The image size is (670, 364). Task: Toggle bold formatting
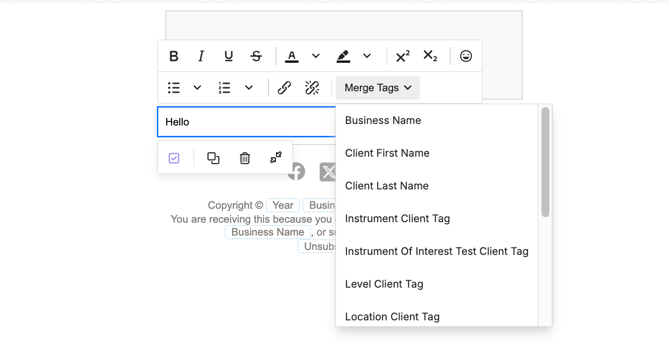click(x=173, y=56)
